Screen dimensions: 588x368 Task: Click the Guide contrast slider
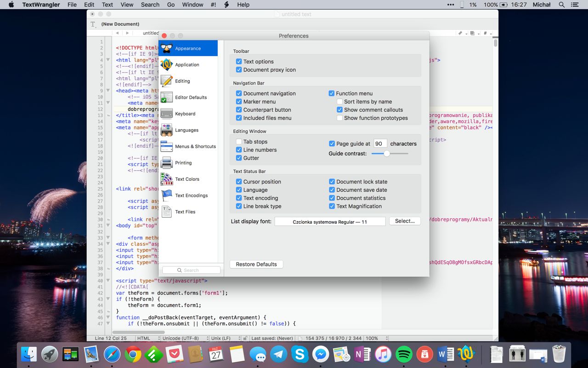(x=390, y=154)
